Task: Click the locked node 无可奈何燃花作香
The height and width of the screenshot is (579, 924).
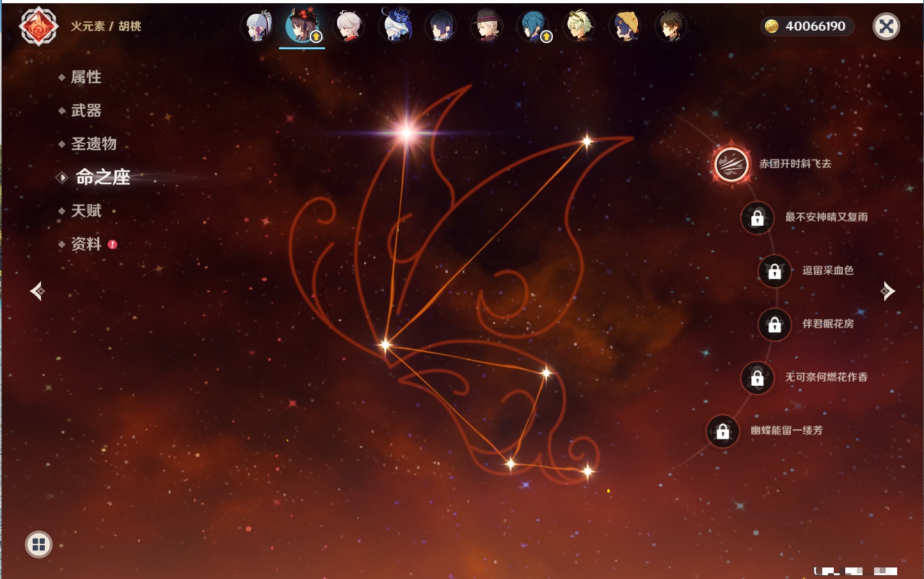Action: tap(757, 378)
